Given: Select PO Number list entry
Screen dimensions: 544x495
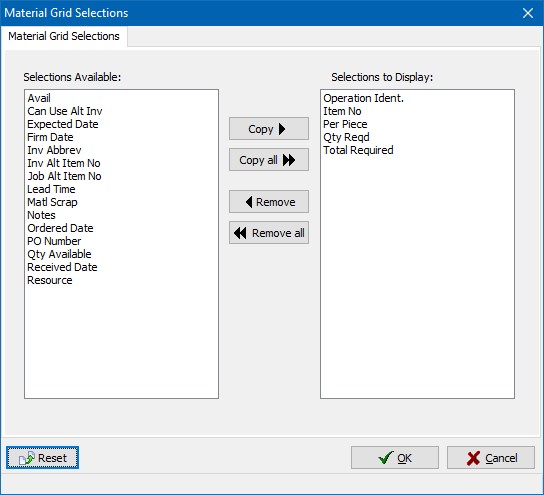Looking at the screenshot, I should tap(54, 241).
